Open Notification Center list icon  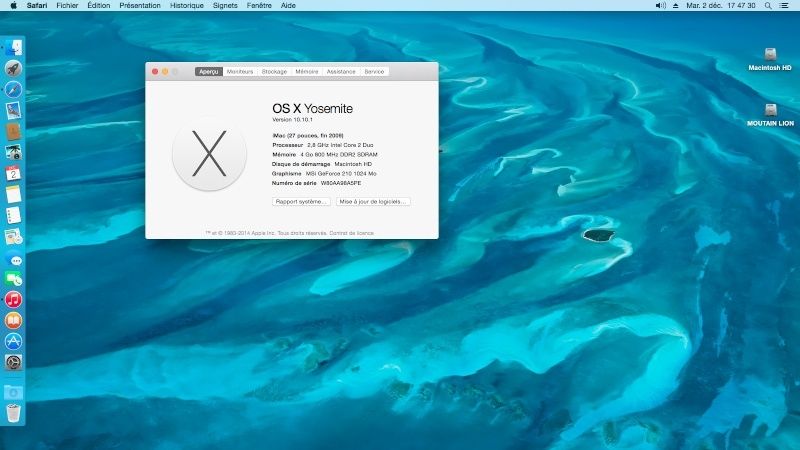coord(784,5)
